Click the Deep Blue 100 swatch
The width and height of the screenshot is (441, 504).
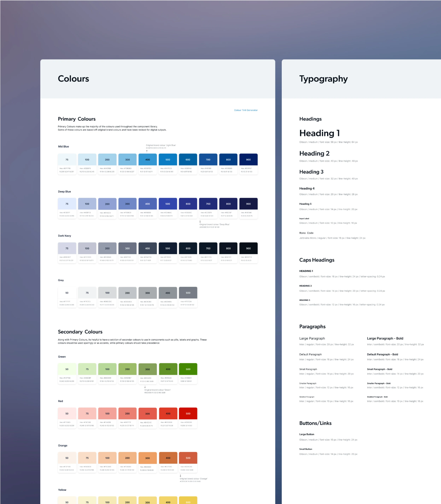[87, 208]
